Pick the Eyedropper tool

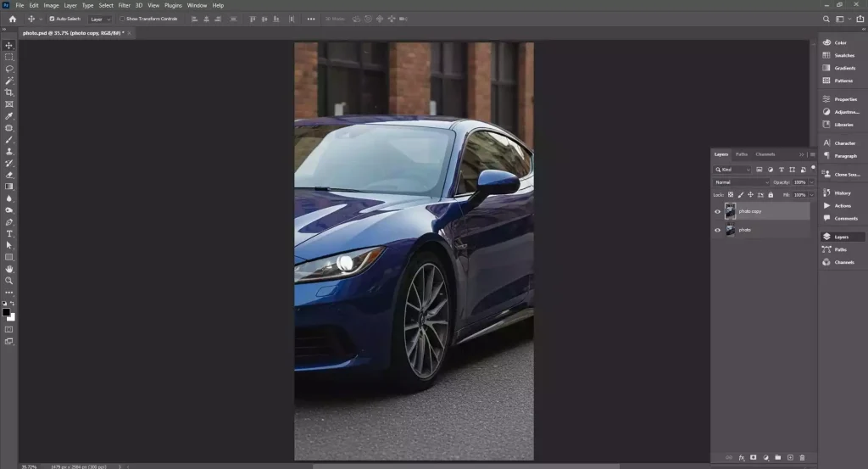click(x=9, y=116)
